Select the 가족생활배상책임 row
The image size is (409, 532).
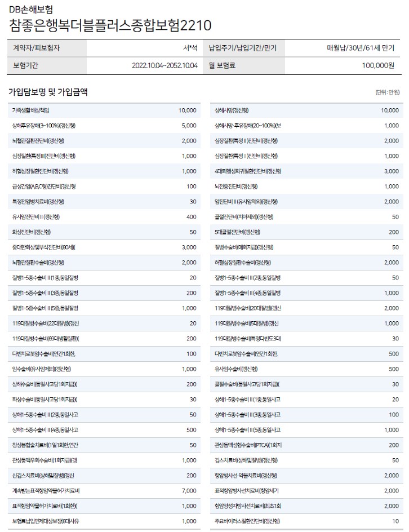(104, 110)
